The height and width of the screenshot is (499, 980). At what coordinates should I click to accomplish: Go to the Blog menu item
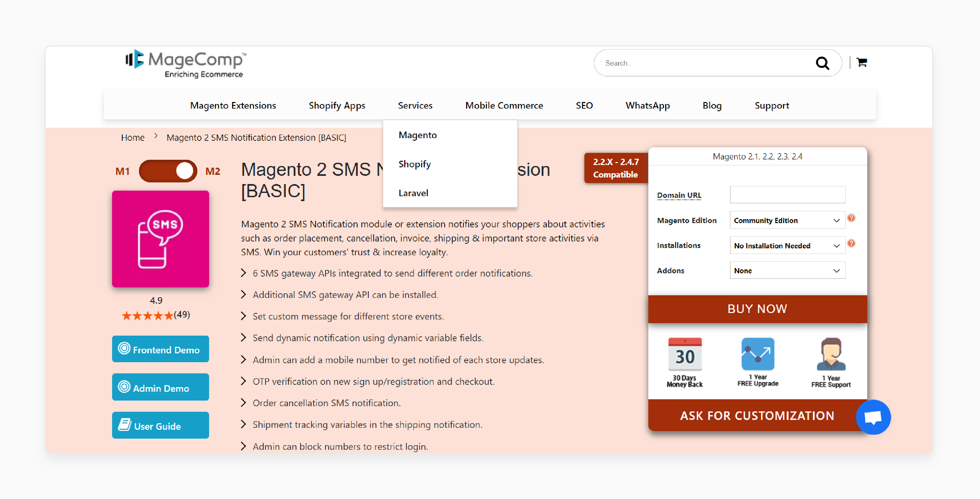click(x=712, y=106)
